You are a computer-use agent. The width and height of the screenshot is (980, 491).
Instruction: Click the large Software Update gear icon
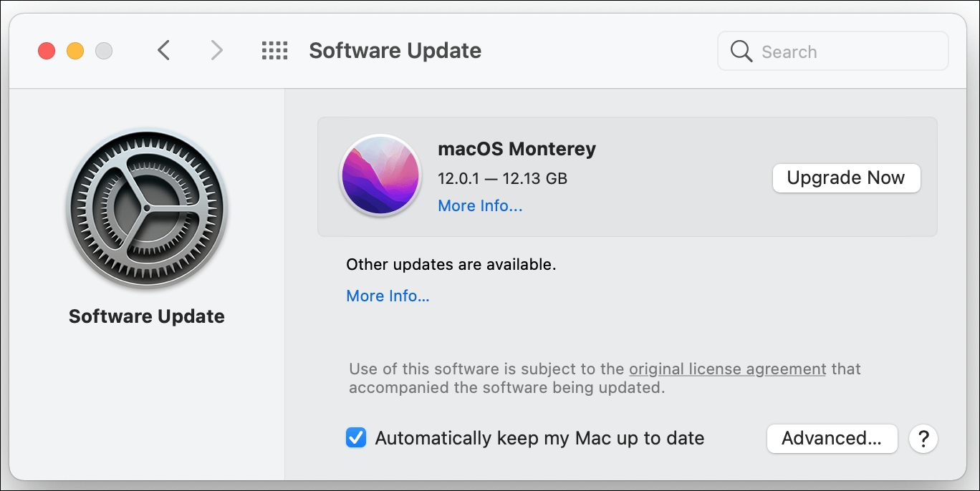(147, 209)
